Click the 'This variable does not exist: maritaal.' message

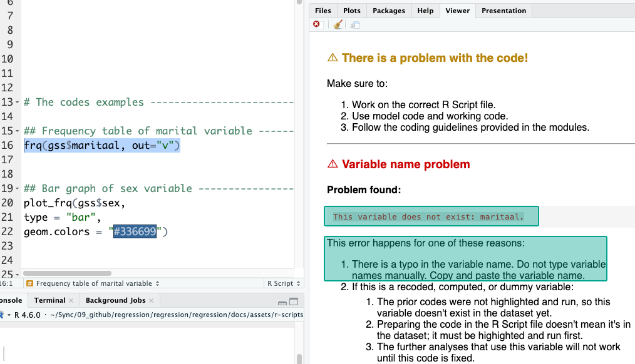pyautogui.click(x=428, y=217)
